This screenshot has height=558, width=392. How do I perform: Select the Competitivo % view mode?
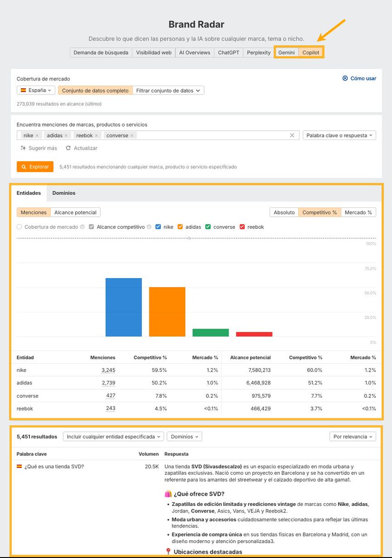pyautogui.click(x=319, y=212)
